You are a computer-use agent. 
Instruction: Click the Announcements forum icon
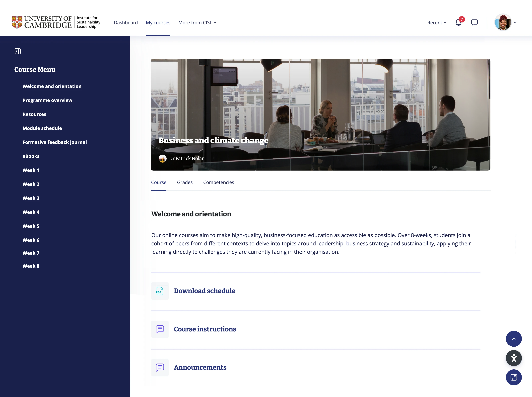(x=160, y=367)
